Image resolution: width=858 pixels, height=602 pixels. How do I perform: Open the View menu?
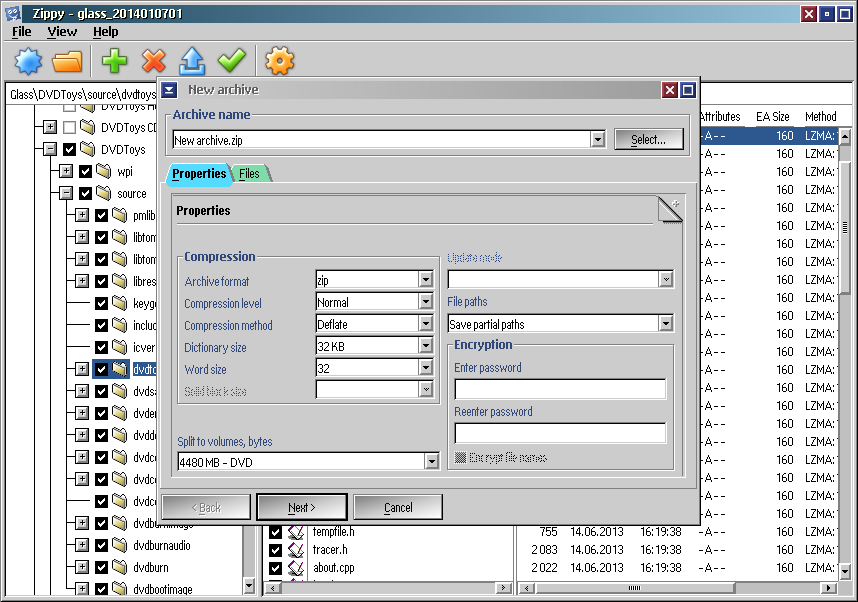pos(62,32)
